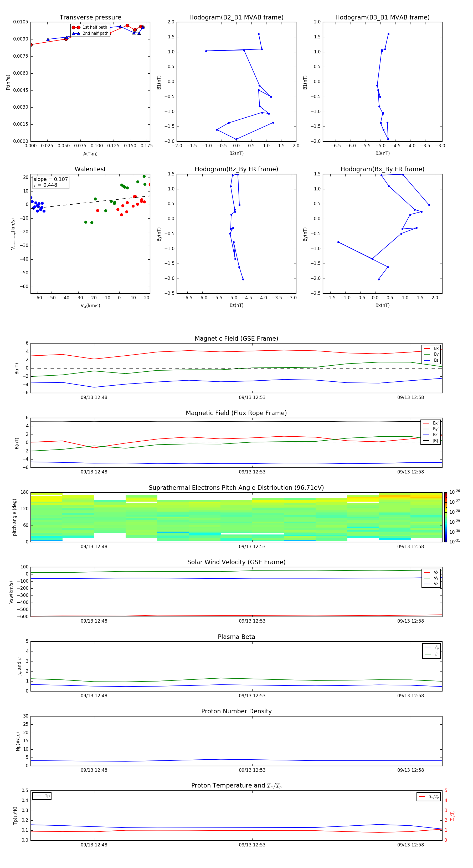473x868 pixels.
Task: Click the 'A(T·m)' x-axis label
Action: click(90, 154)
